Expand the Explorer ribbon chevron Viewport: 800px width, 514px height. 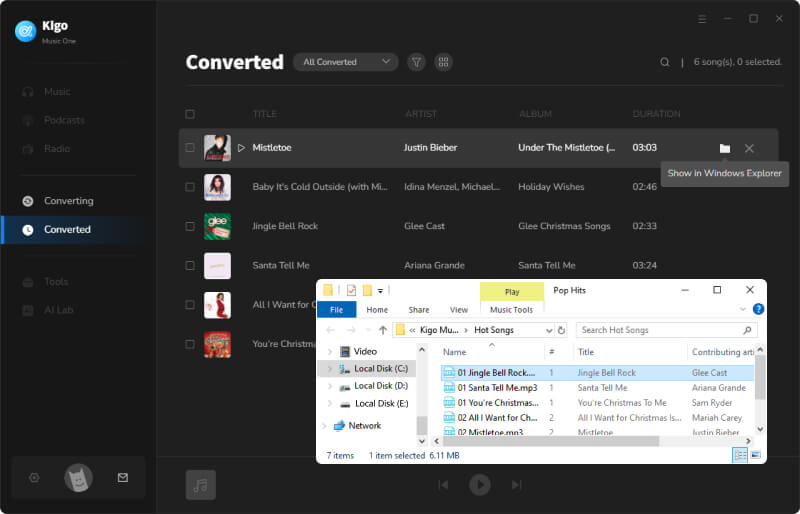(x=743, y=309)
